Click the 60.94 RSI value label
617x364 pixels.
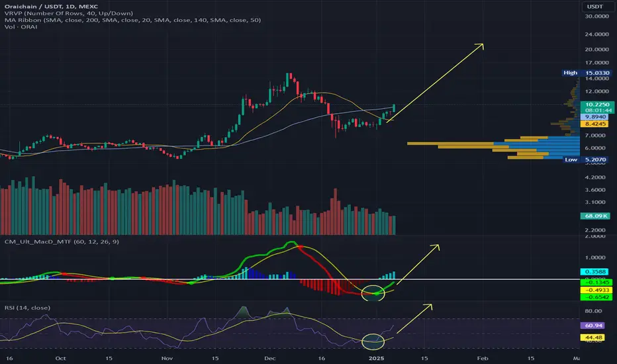(593, 326)
